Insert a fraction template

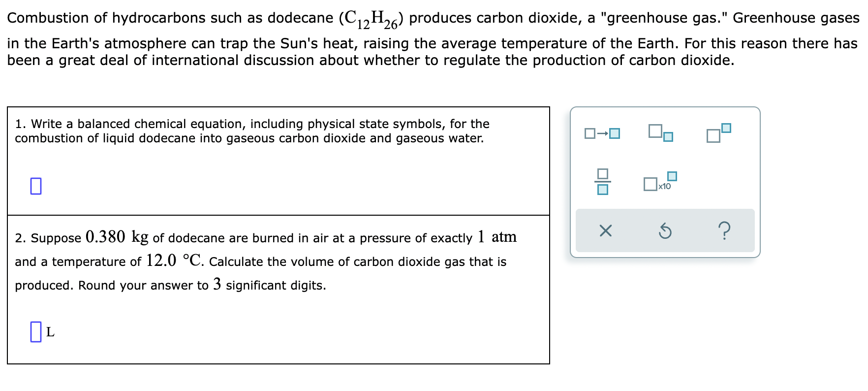602,182
